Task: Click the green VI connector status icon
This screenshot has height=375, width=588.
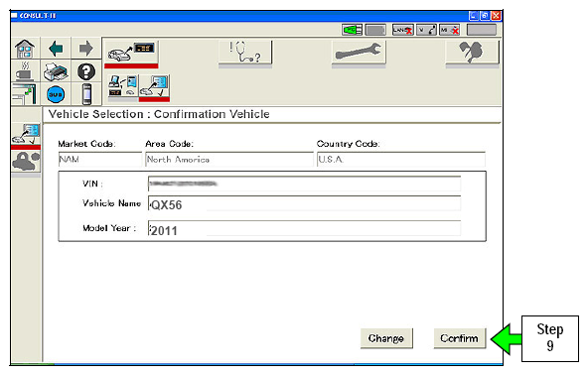Action: tap(353, 30)
